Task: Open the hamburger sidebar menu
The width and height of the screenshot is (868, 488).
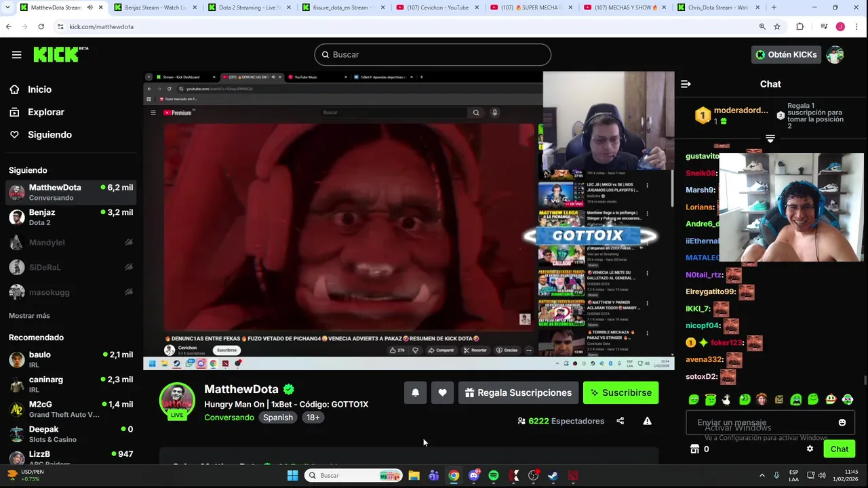Action: click(x=16, y=55)
